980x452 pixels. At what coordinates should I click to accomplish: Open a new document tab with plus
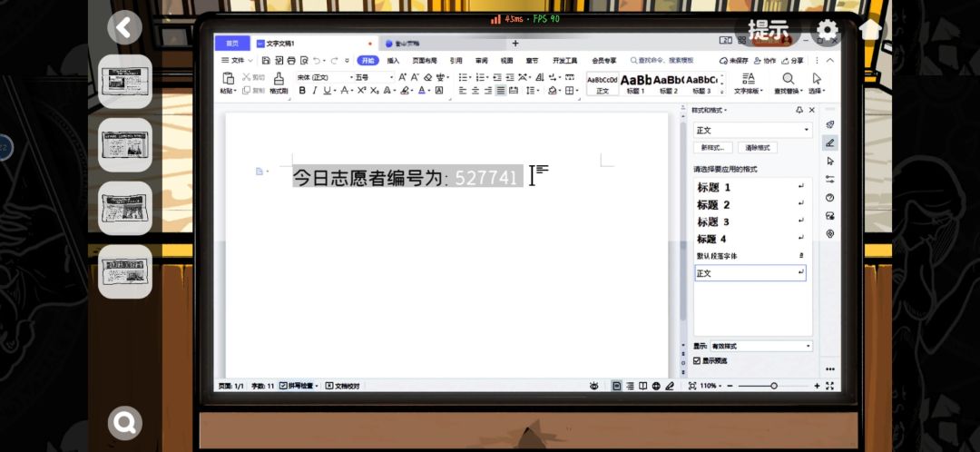point(515,44)
